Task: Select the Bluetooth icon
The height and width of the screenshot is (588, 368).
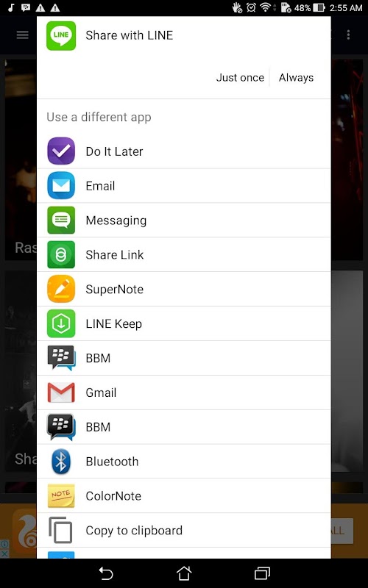Action: click(x=61, y=462)
